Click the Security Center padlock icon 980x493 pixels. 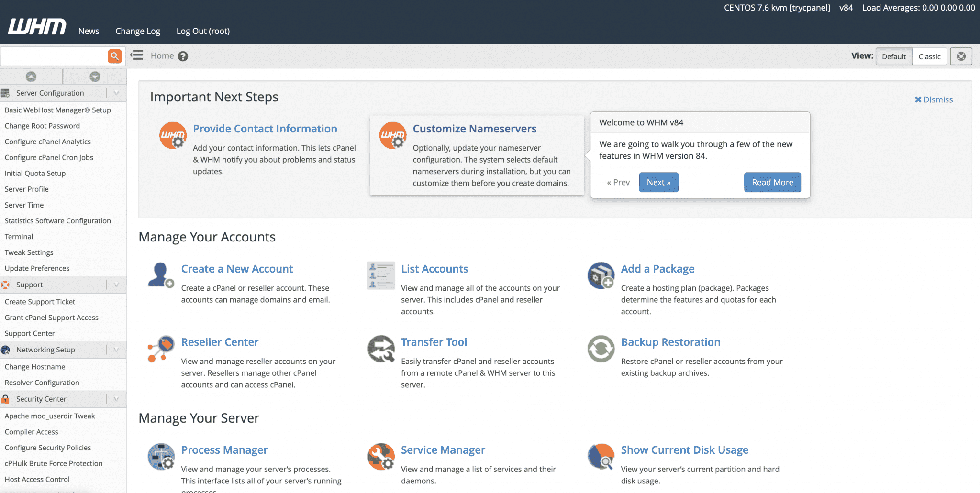pyautogui.click(x=6, y=399)
